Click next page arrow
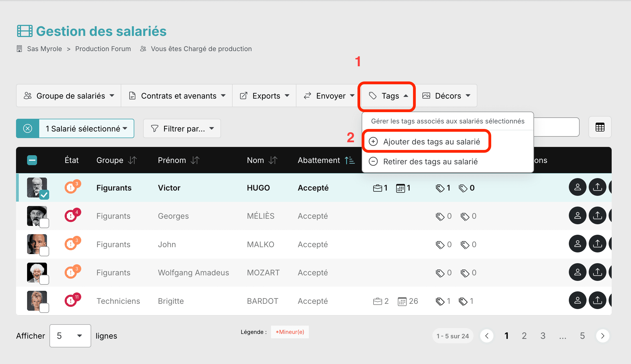 pos(603,336)
